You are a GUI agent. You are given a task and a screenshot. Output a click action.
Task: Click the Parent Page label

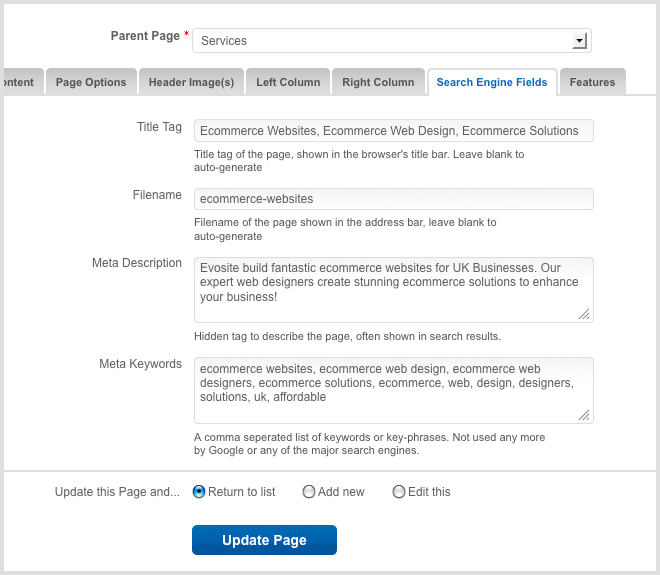pos(145,36)
